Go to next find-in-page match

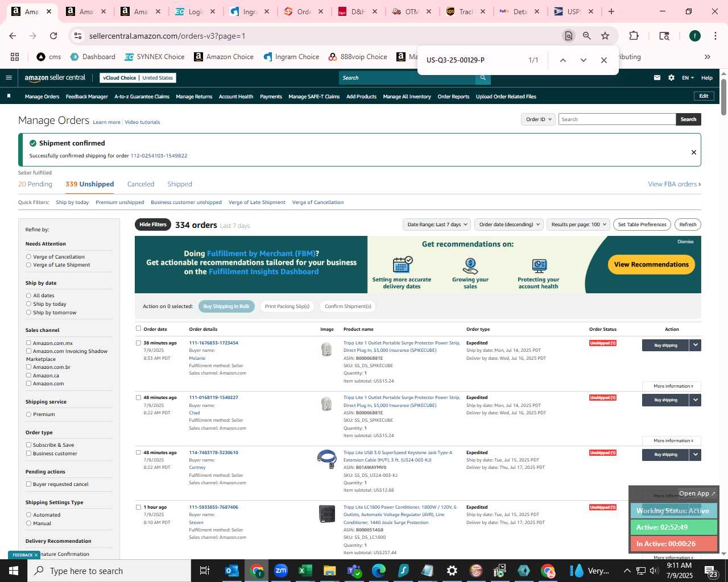583,60
